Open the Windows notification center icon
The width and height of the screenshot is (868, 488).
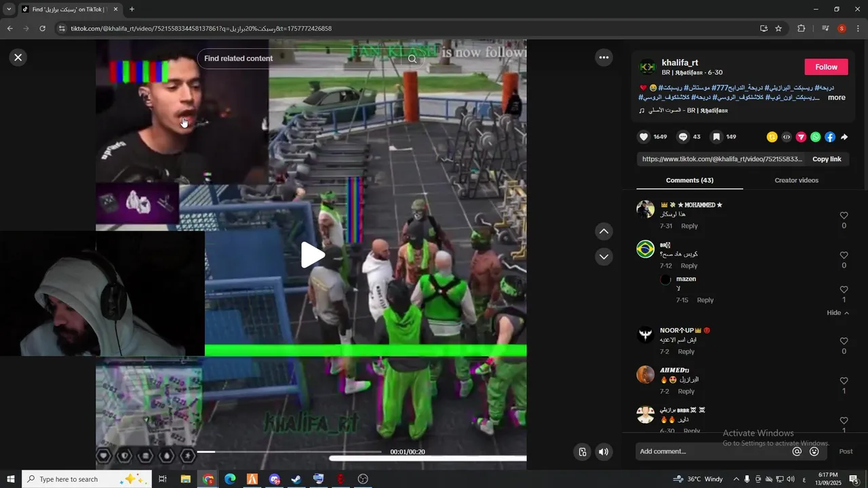(854, 479)
